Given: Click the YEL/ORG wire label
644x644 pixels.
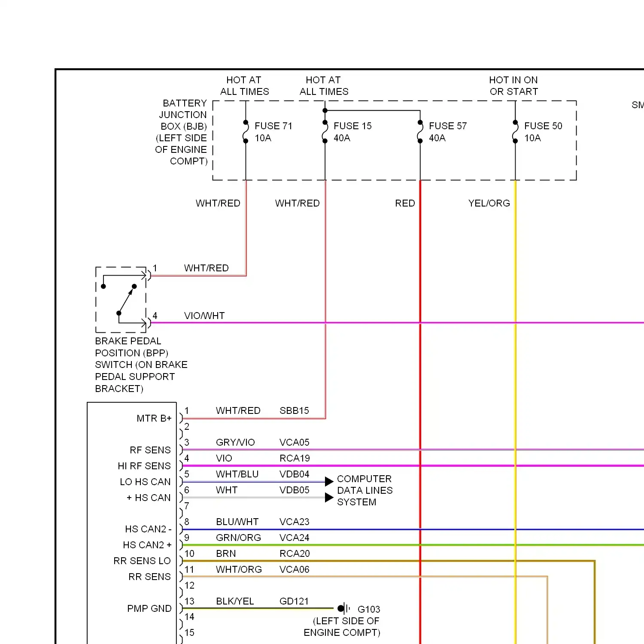Looking at the screenshot, I should coord(489,203).
